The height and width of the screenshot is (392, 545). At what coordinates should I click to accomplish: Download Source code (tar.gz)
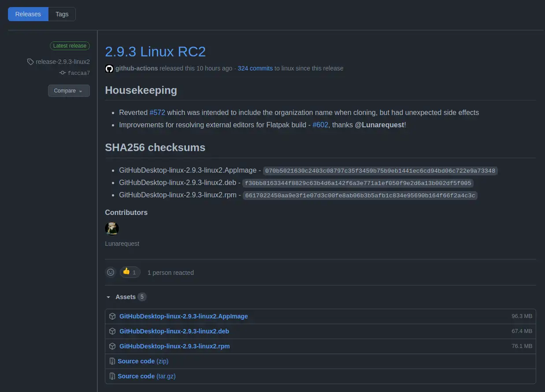tap(147, 376)
